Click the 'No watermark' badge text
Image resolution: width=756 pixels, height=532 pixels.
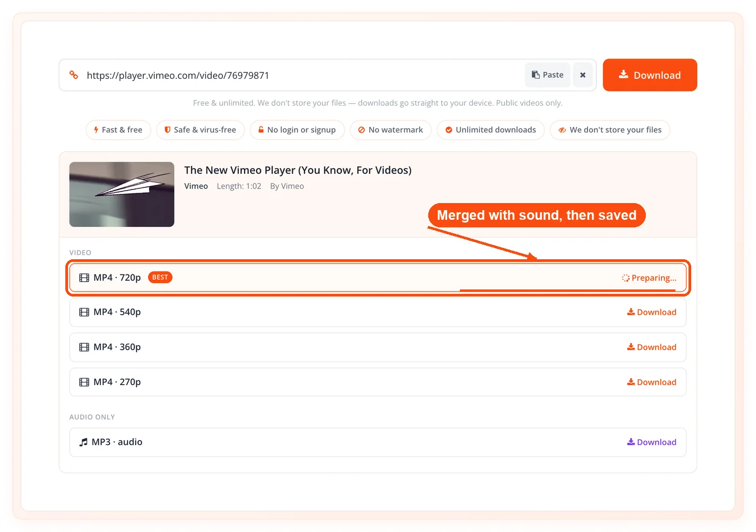pos(396,130)
